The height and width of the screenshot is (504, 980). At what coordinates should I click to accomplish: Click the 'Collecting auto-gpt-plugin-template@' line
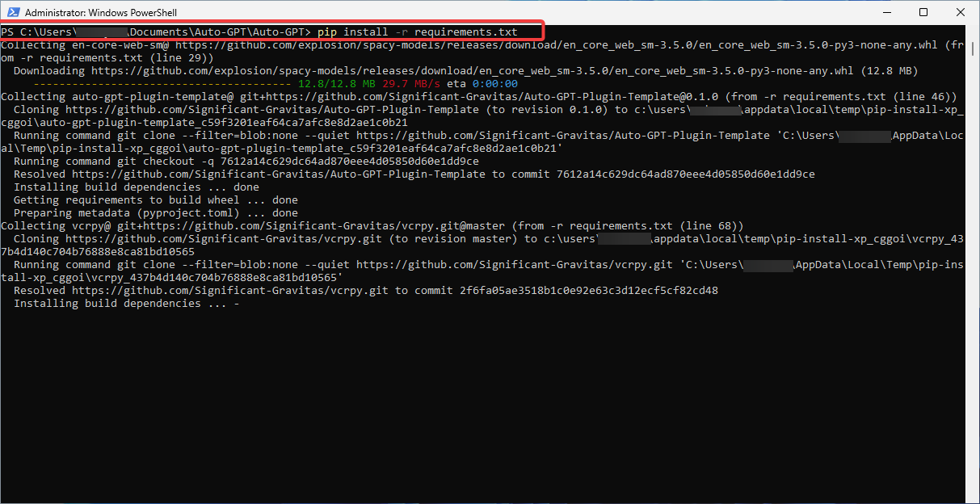point(479,97)
